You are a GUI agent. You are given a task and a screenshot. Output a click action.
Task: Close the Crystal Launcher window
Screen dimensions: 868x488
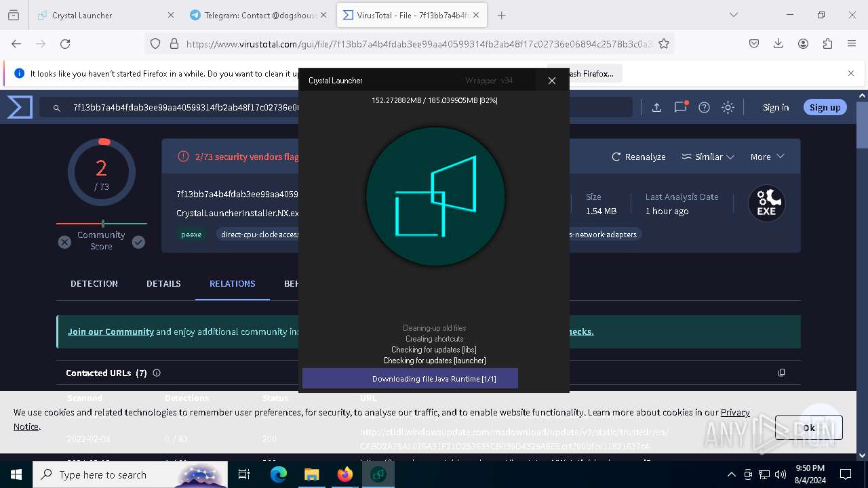click(552, 81)
